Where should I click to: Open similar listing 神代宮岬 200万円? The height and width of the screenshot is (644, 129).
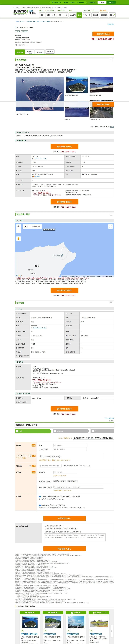pyautogui.click(x=96, y=634)
